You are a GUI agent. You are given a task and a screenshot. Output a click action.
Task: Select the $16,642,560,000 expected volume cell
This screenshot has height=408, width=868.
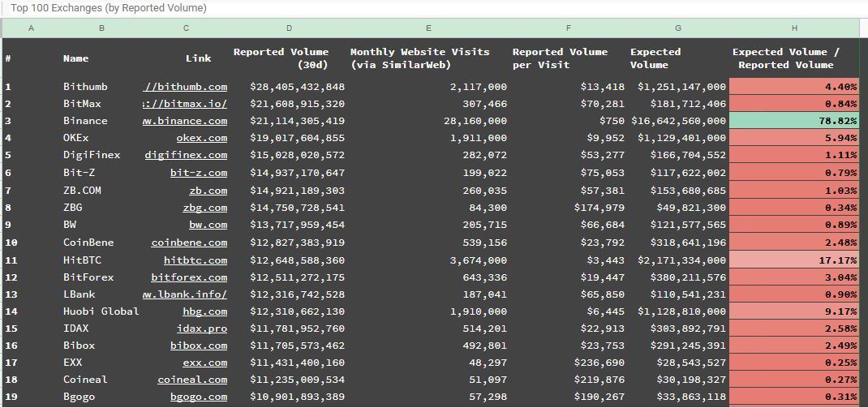678,121
